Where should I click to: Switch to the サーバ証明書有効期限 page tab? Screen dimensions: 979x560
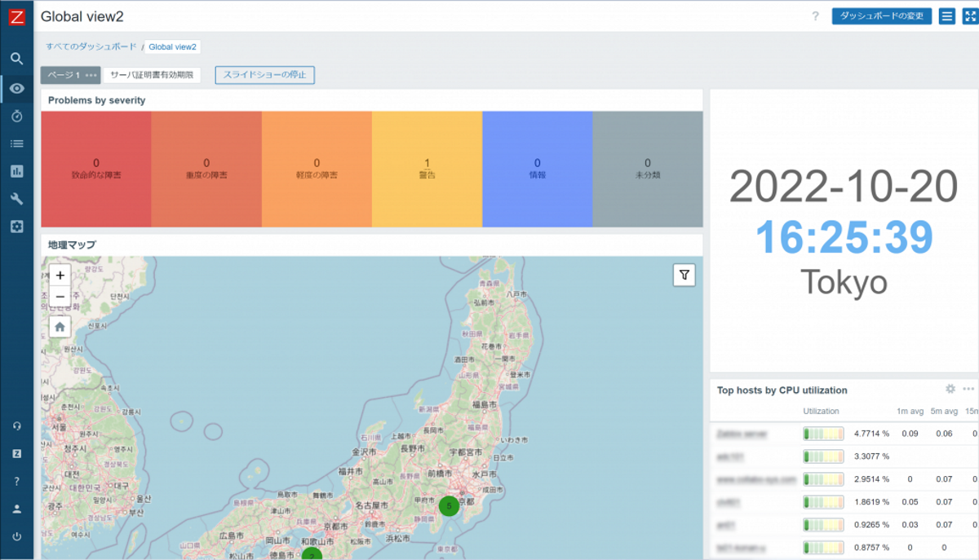[151, 75]
